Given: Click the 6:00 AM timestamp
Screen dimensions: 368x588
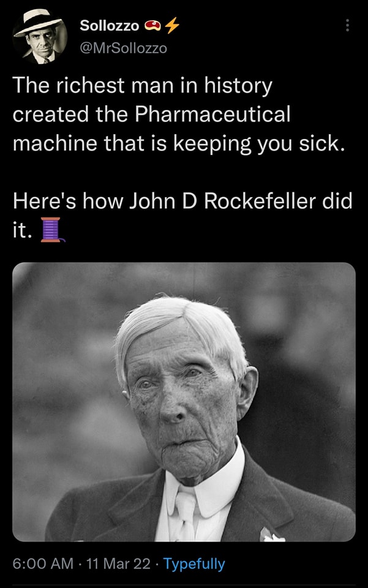Looking at the screenshot, I should pyautogui.click(x=43, y=563).
